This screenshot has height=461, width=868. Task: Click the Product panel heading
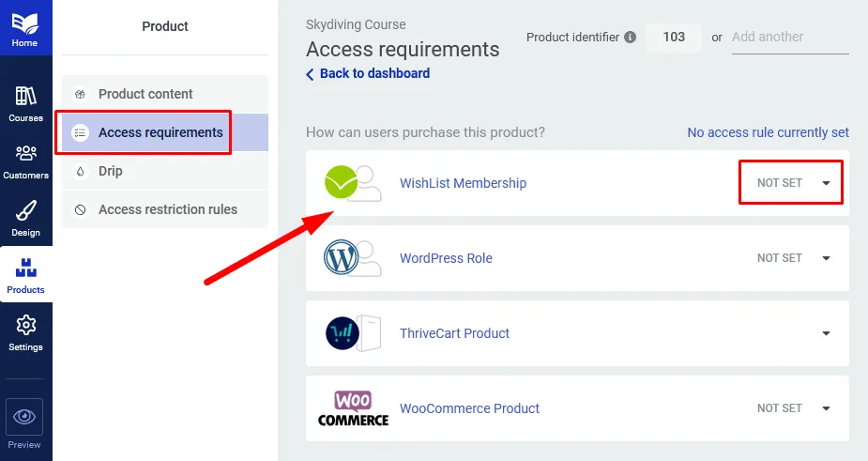[165, 26]
